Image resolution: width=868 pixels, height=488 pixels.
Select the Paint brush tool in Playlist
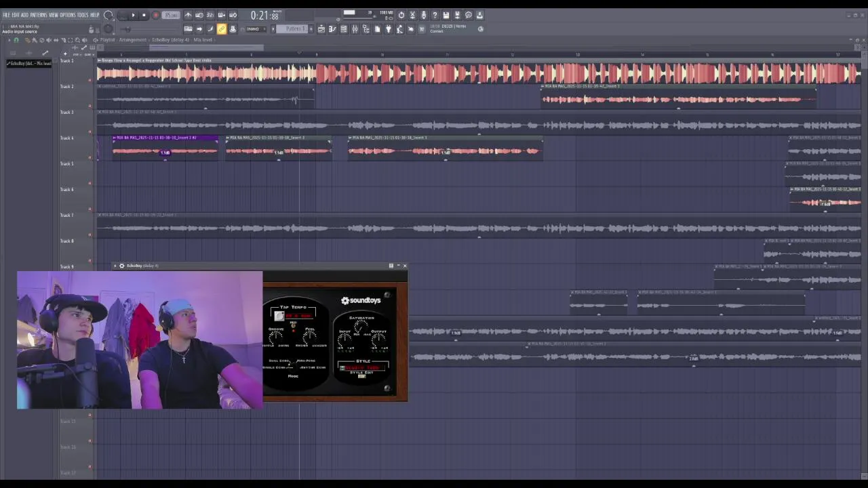point(35,40)
